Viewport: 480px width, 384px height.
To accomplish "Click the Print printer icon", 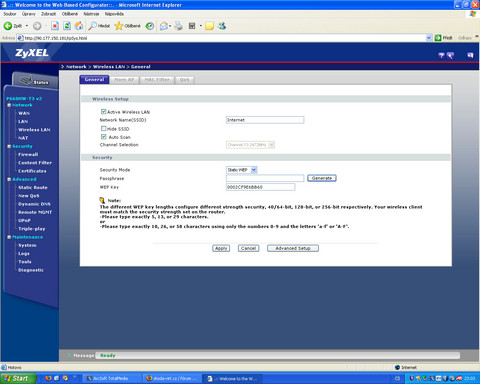I will coord(179,26).
